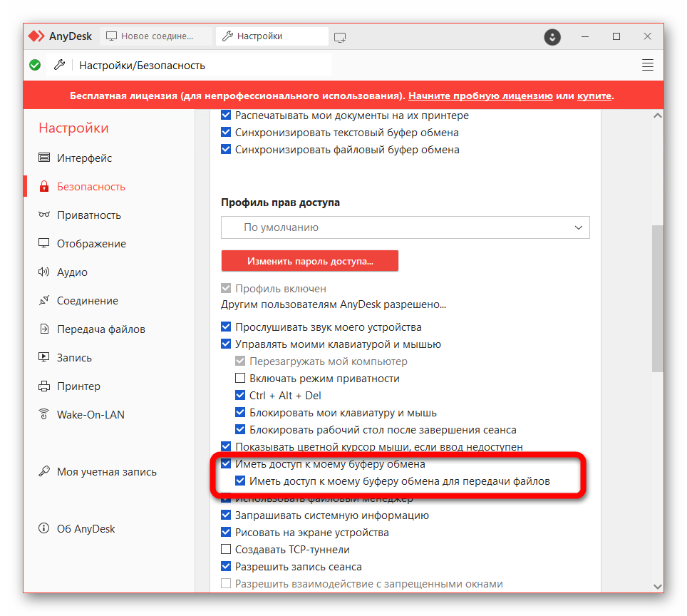Uncheck Синхронизировать текстовый буфер обмена

[x=226, y=133]
